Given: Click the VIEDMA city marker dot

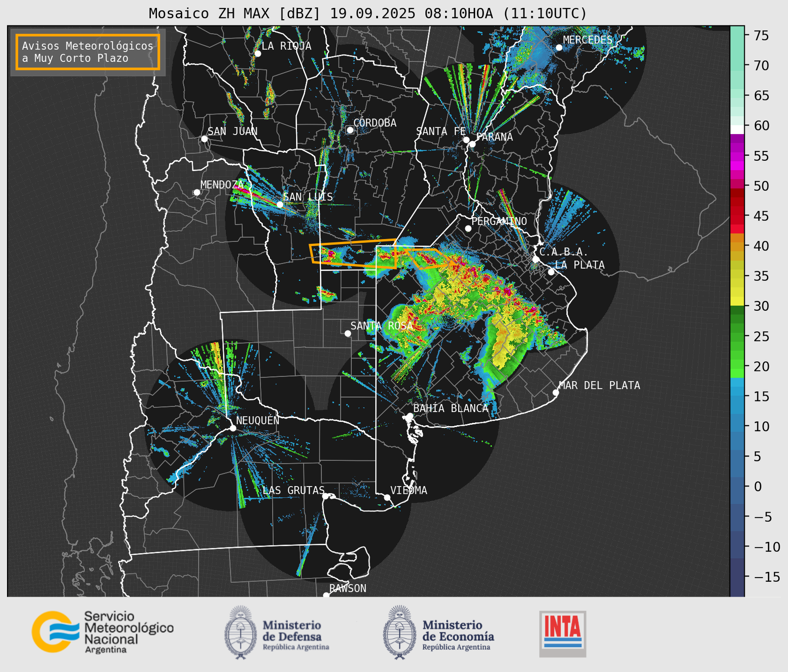Looking at the screenshot, I should 387,497.
